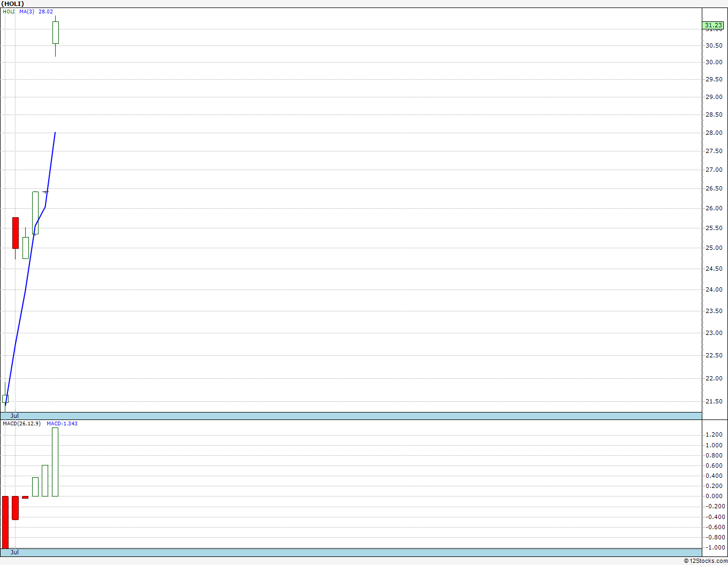Image resolution: width=728 pixels, height=565 pixels.
Task: Select the MACD(26,12,9) indicator label
Action: 21,424
